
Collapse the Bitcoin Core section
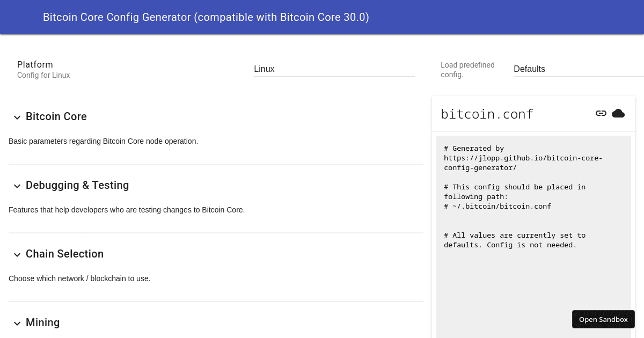click(x=56, y=116)
